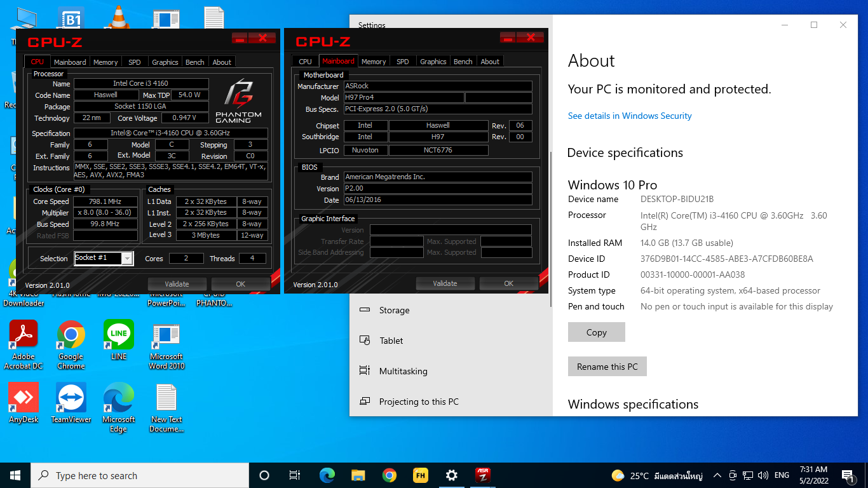The width and height of the screenshot is (868, 488).
Task: Select the New Text Document file icon
Action: pos(166,407)
